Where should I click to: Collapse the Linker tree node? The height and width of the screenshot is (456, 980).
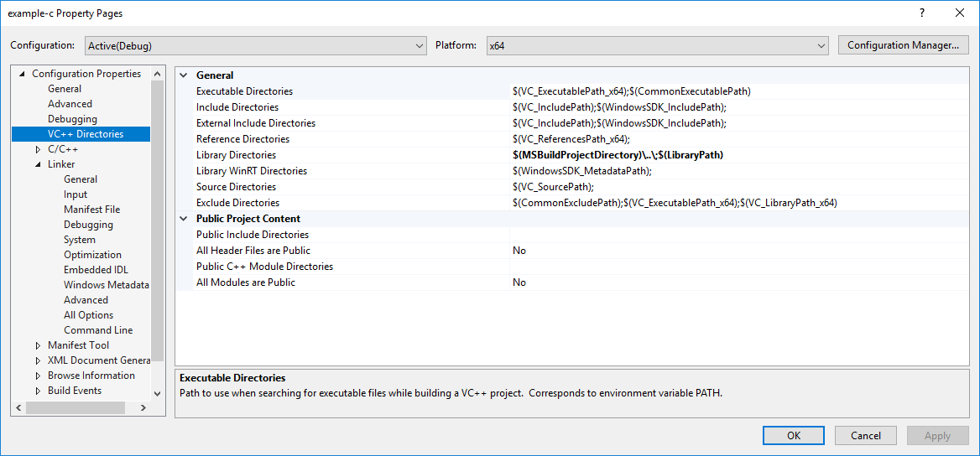tap(38, 164)
